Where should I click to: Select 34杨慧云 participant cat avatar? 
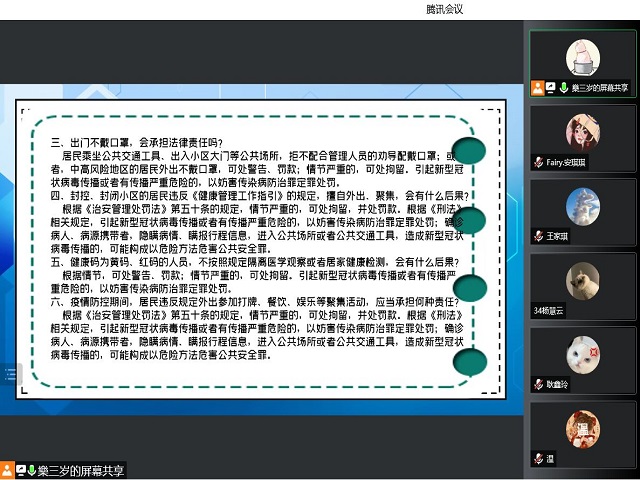coord(583,281)
